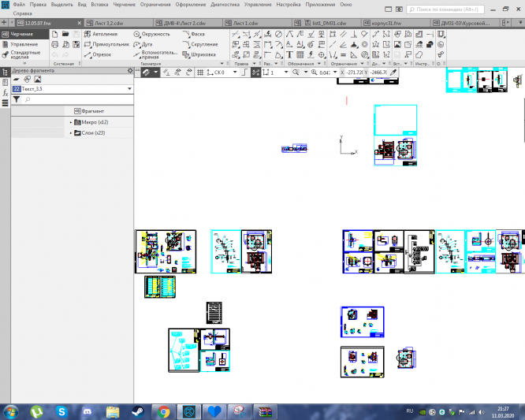
Task: Add a new document tab with plus button
Action: coord(4,23)
